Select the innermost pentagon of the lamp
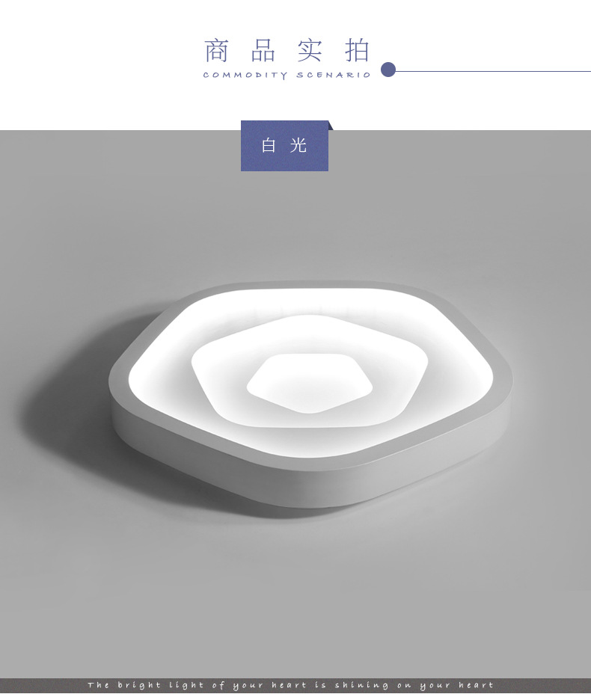The image size is (591, 700). [309, 383]
